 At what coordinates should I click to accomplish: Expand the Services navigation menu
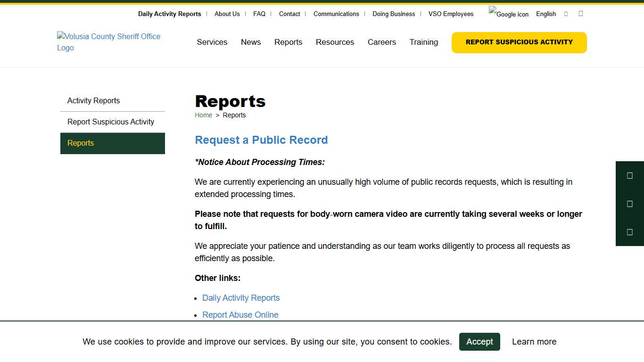(x=212, y=42)
